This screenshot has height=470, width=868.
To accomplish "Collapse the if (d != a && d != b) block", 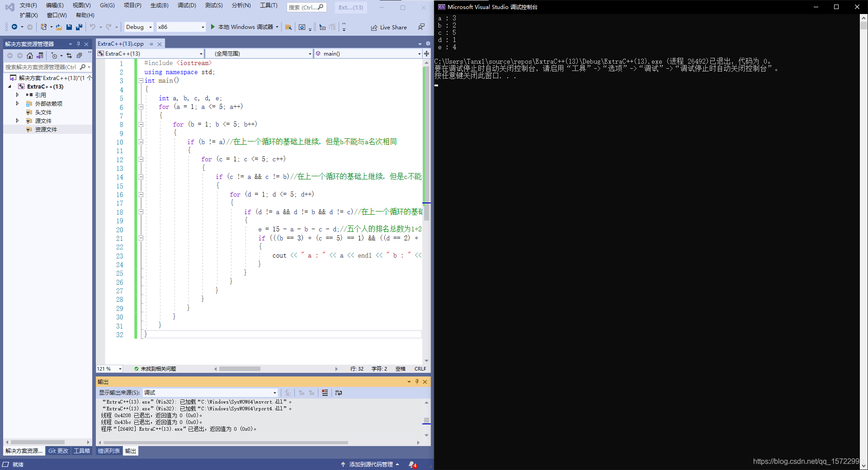I will point(141,212).
